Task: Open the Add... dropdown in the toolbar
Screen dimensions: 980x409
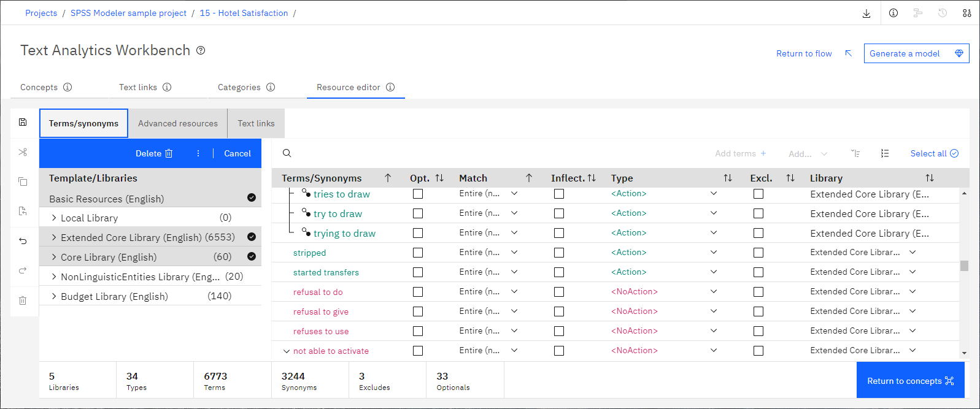Action: click(808, 154)
